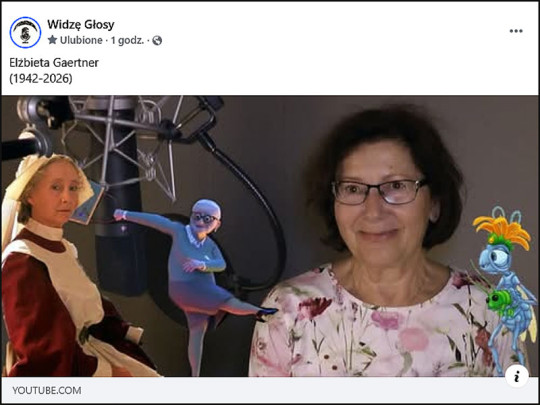Click the "(1942-2026)" date line
This screenshot has height=405, width=540.
tap(41, 79)
